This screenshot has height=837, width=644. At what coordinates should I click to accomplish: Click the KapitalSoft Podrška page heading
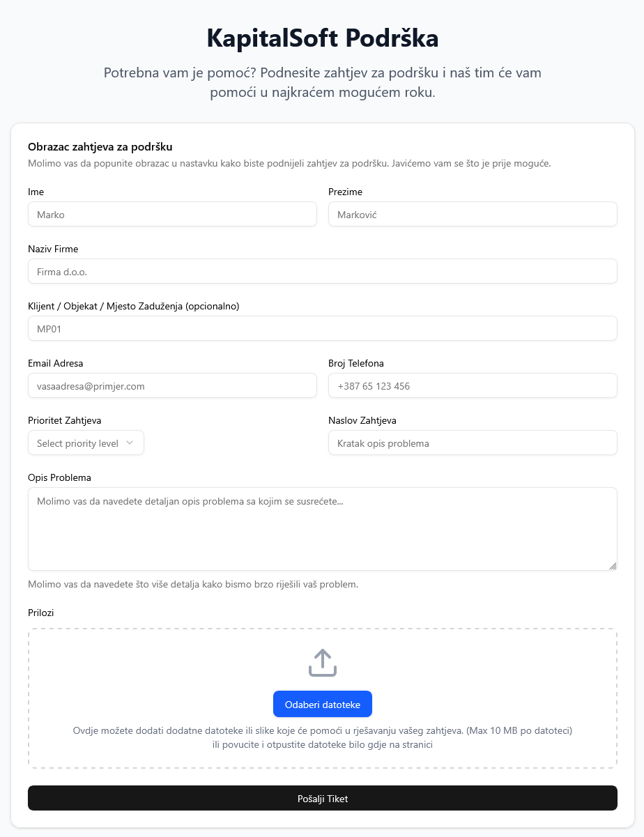click(322, 38)
